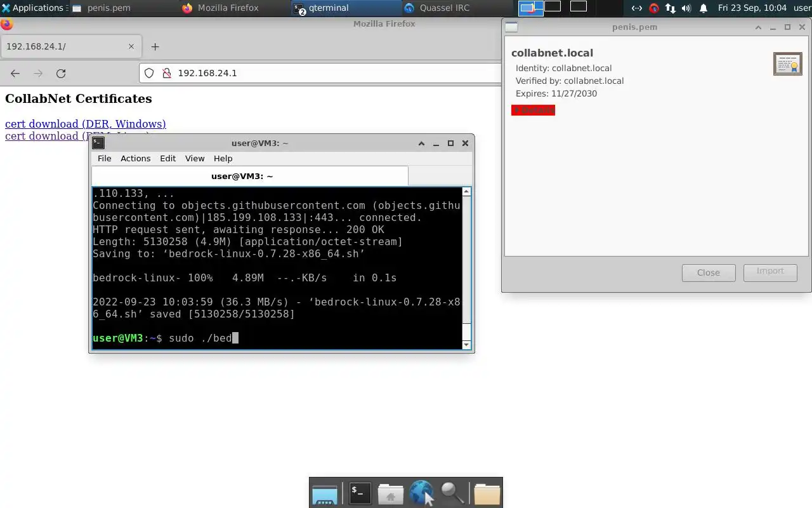812x508 pixels.
Task: Click the penis.pem window menu icon
Action: tap(511, 27)
